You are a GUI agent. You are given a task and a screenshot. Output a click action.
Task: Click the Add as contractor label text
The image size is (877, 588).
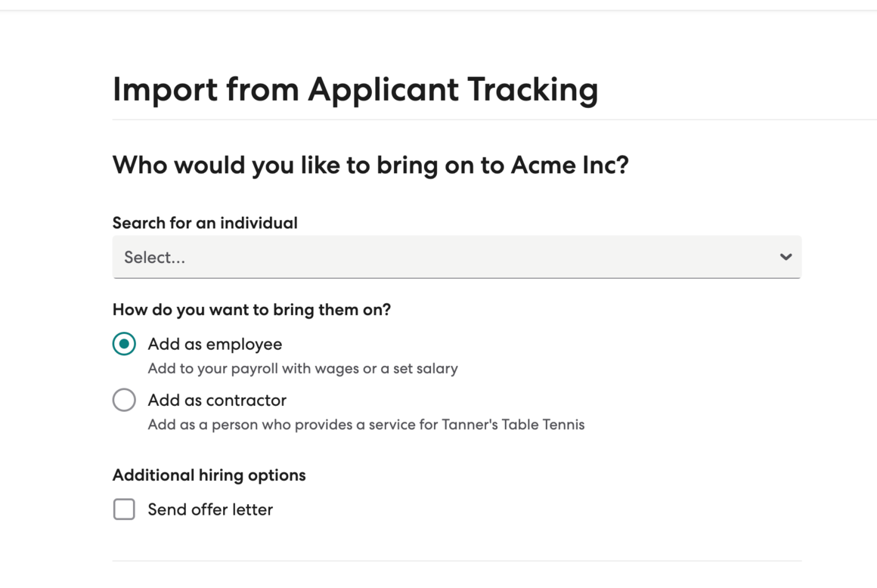coord(217,401)
